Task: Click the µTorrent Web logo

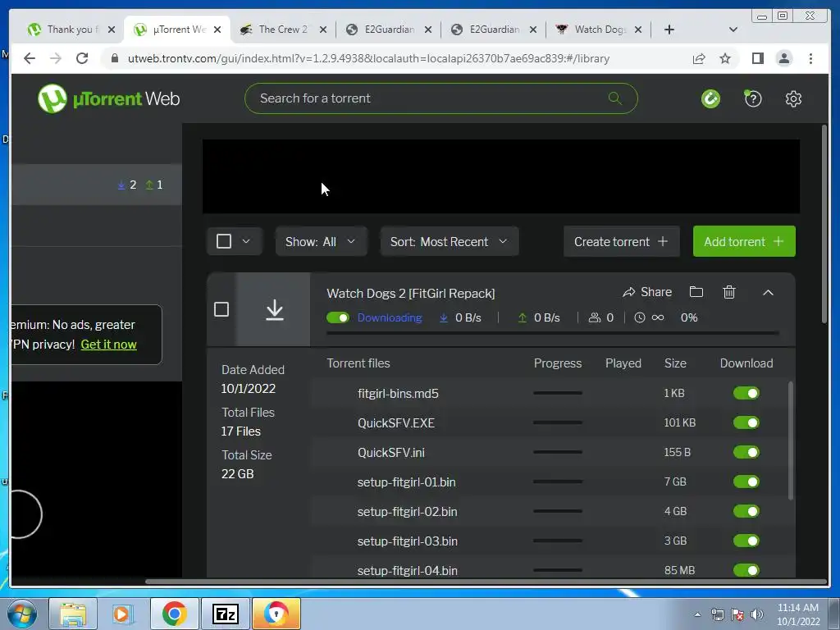Action: pos(109,98)
